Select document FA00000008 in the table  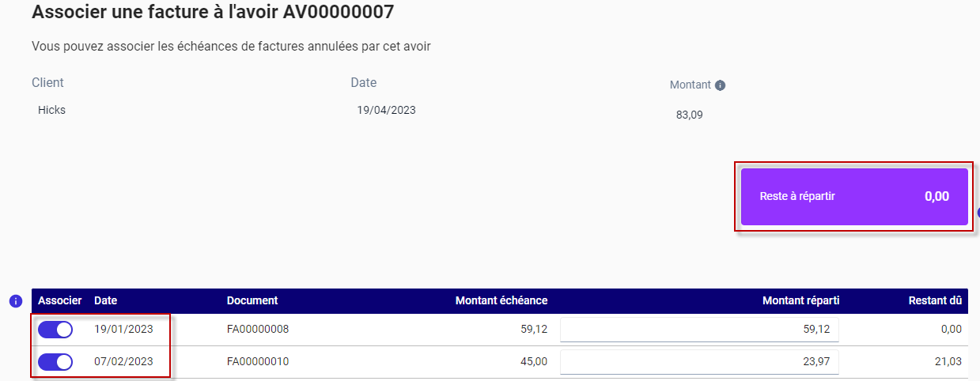click(x=258, y=330)
